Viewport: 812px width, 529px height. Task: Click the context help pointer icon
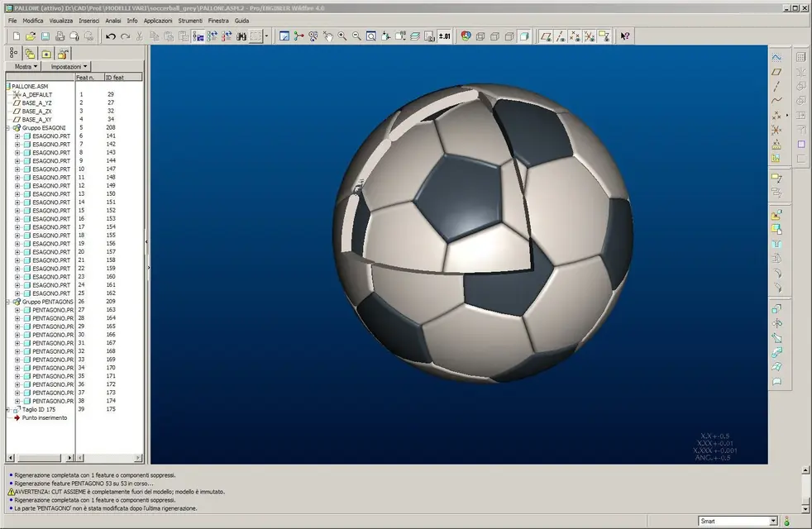click(625, 36)
